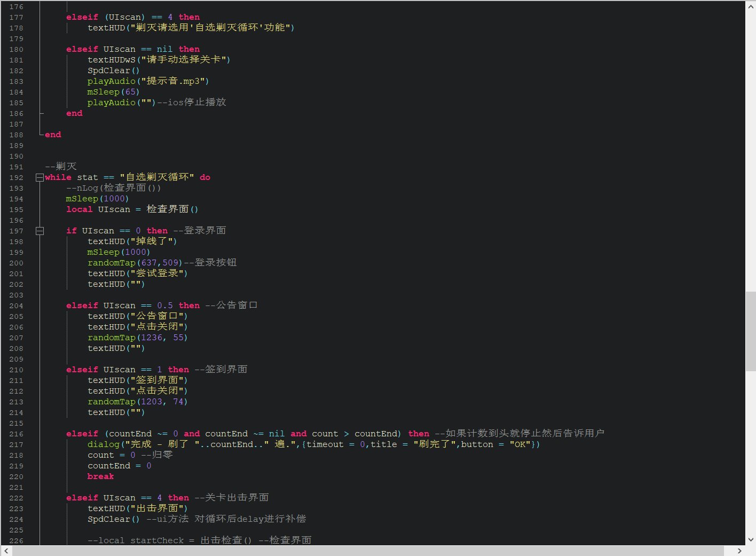
Task: Click the horizontal scrollbar thumb
Action: pyautogui.click(x=368, y=551)
